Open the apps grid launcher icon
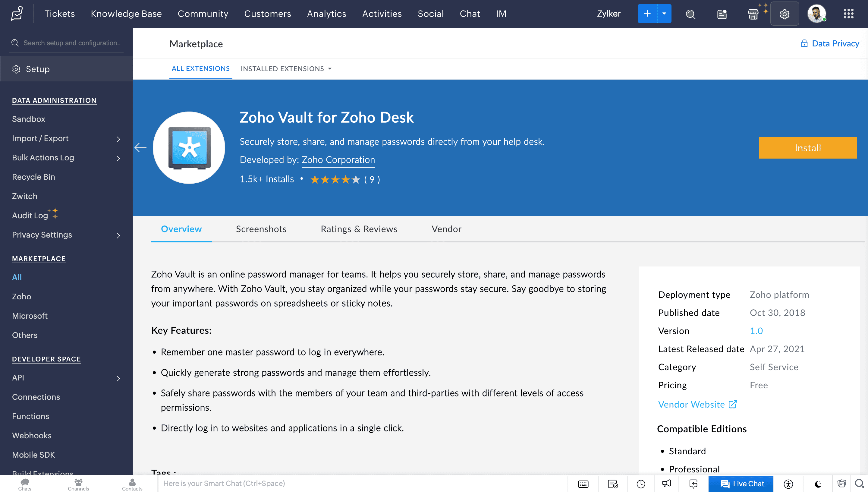 coord(848,14)
